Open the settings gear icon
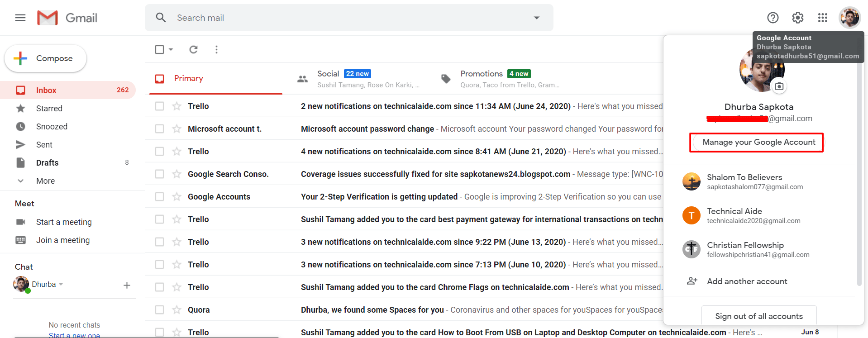The width and height of the screenshot is (868, 338). pos(797,18)
